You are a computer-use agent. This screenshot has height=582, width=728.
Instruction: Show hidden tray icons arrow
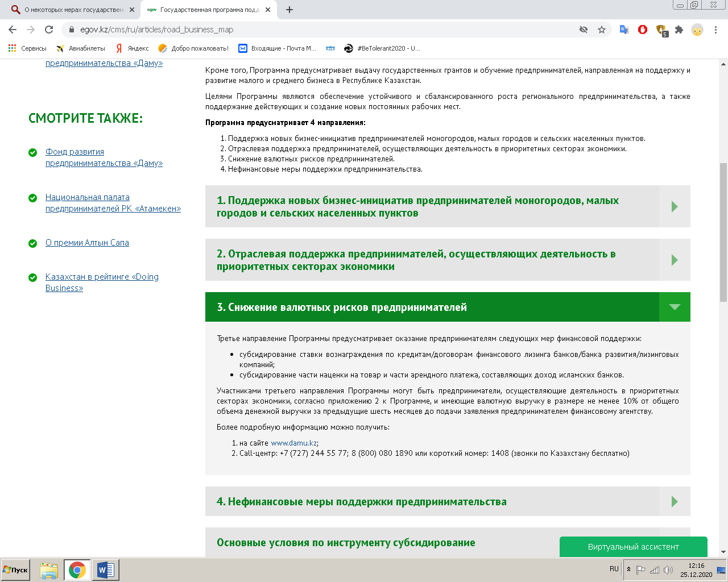tap(628, 569)
